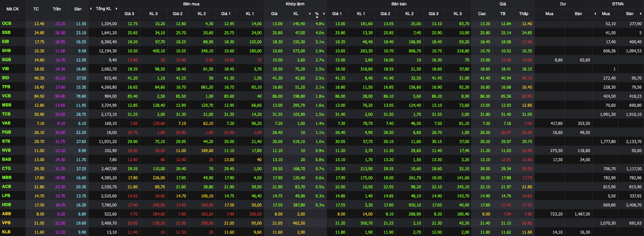Viewport: 644px width, 236px height.
Task: Click BID's ceiling price 43.10
Action: coord(60,78)
